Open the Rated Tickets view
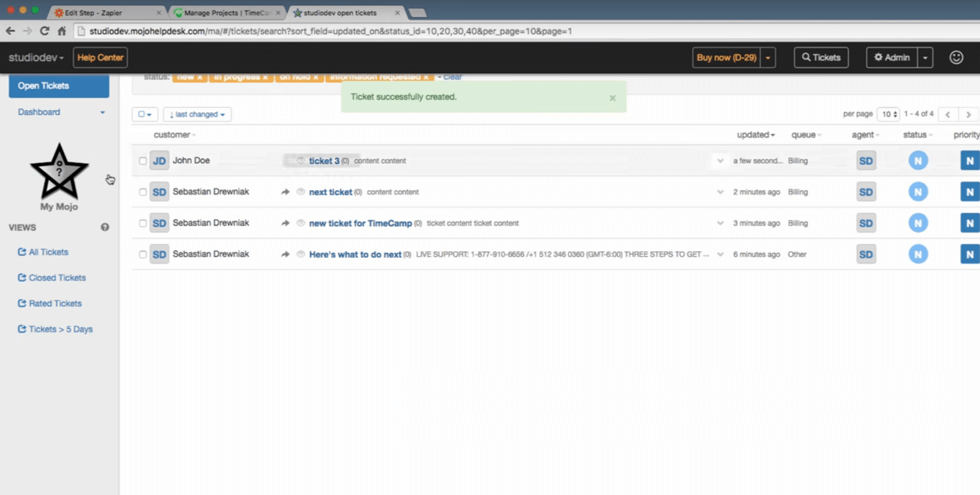 point(50,303)
